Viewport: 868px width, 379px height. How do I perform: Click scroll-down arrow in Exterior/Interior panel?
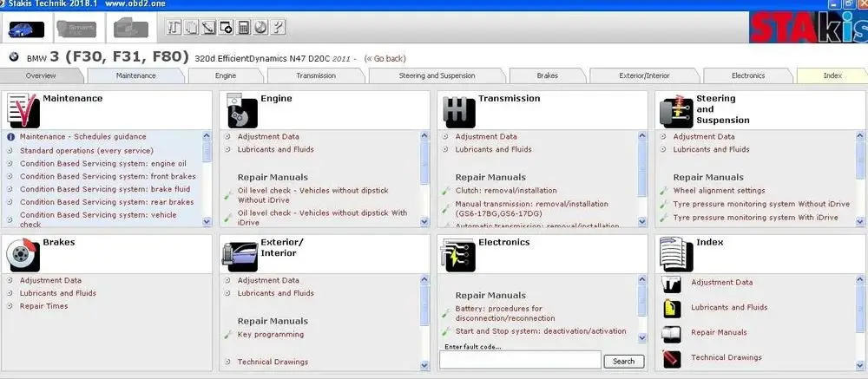tap(424, 366)
